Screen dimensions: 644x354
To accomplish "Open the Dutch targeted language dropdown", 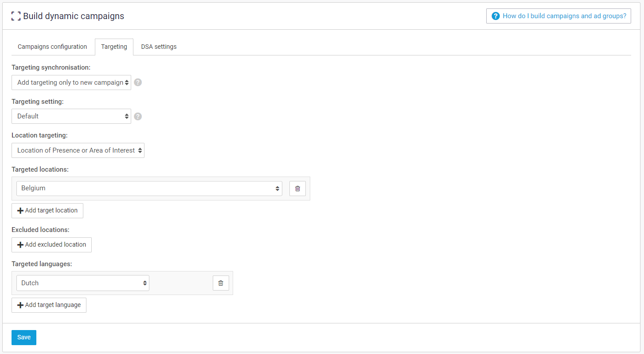I will click(82, 283).
